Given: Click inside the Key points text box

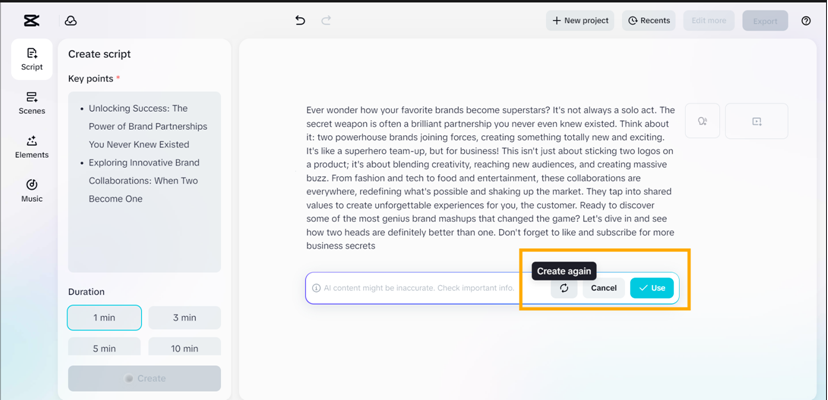Looking at the screenshot, I should click(x=144, y=230).
